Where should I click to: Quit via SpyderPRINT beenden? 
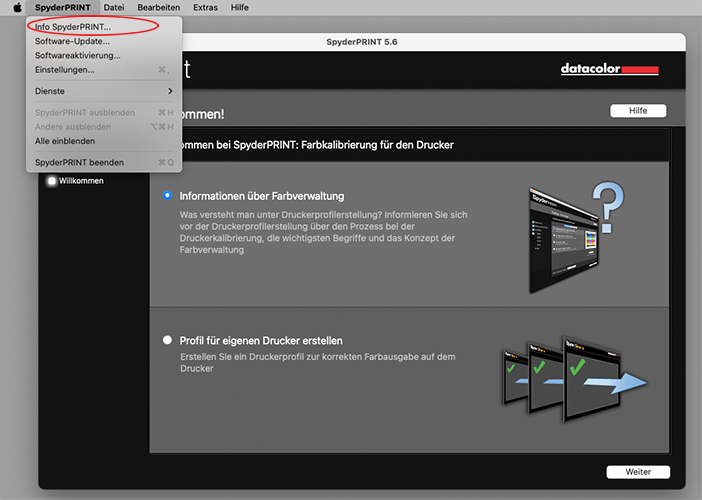(x=78, y=162)
